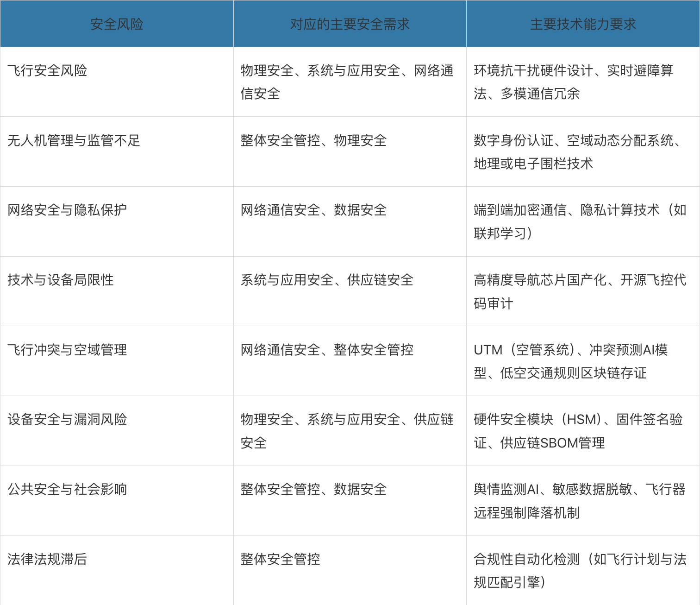Select the 无人机管理与监管不足 cell
Image resolution: width=700 pixels, height=605 pixels.
pyautogui.click(x=74, y=140)
